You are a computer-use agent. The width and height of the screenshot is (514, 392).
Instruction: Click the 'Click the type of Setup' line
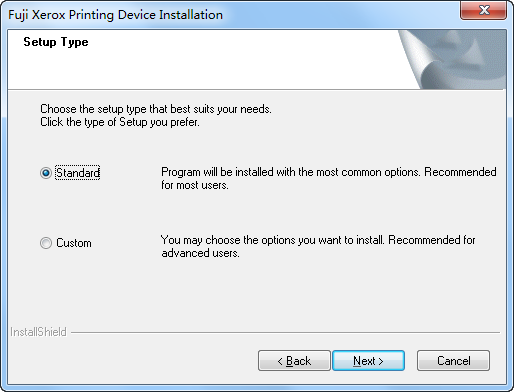click(x=120, y=122)
